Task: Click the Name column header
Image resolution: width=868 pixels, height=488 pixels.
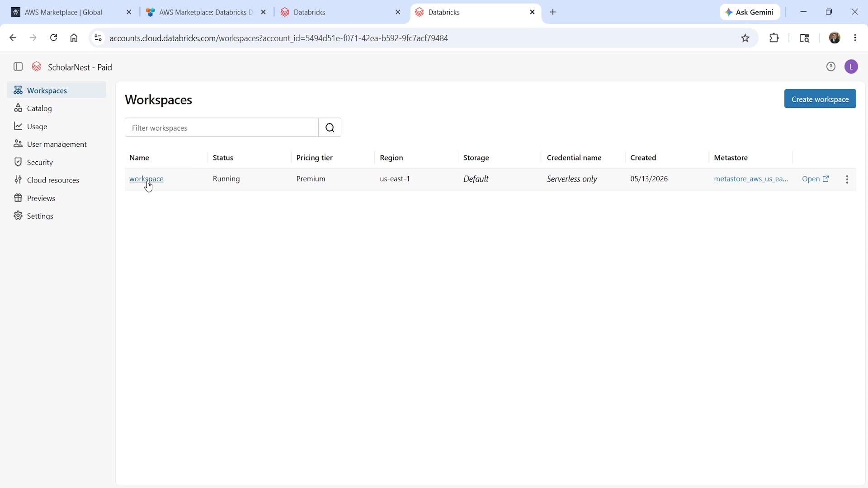Action: (139, 158)
